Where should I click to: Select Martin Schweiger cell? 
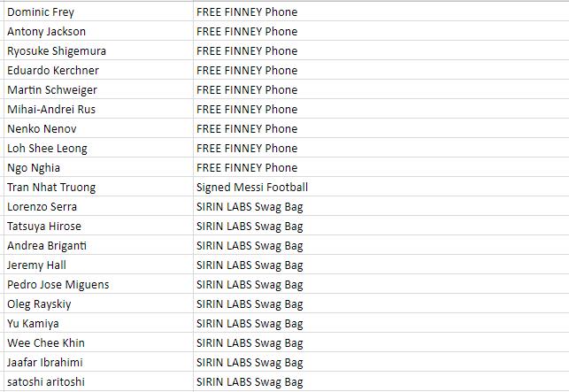(98, 89)
